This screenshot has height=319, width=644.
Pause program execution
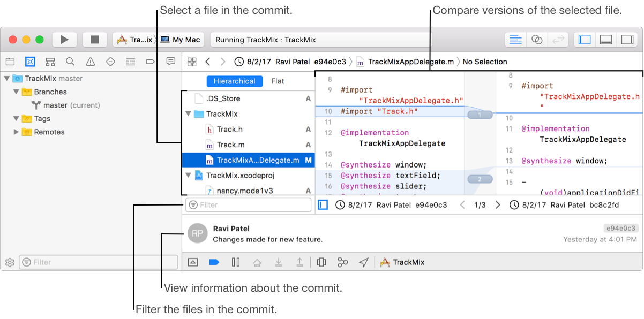click(x=235, y=262)
